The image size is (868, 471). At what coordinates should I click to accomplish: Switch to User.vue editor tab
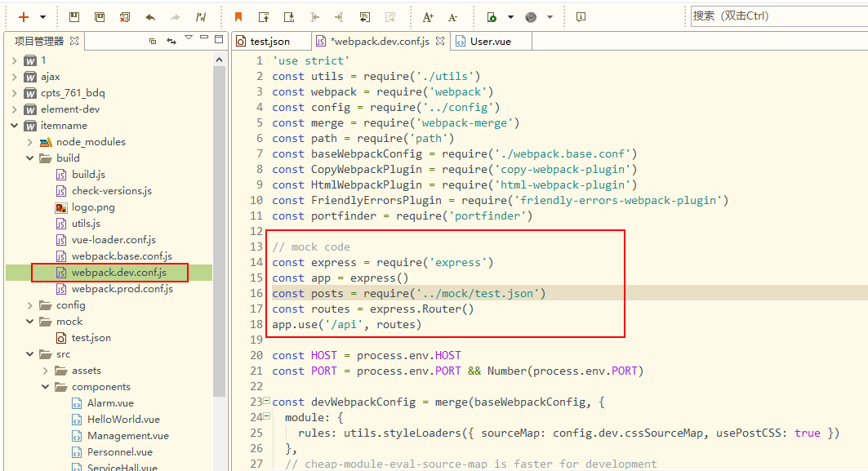[x=491, y=42]
